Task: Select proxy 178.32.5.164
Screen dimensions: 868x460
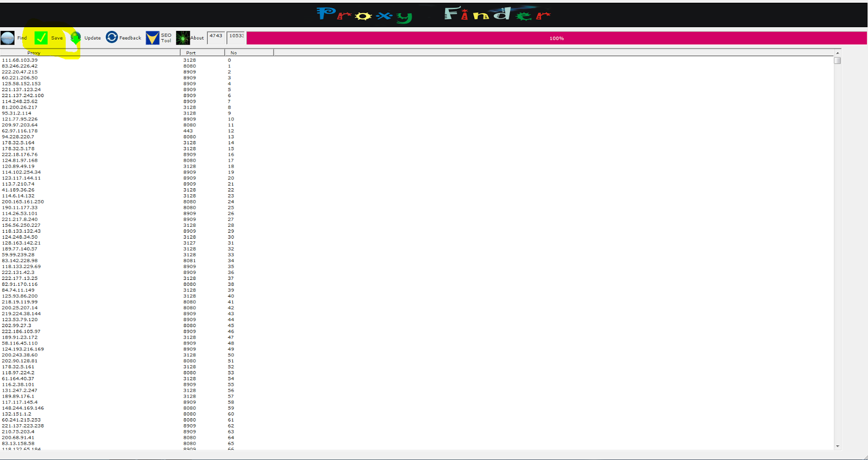Action: pos(18,143)
